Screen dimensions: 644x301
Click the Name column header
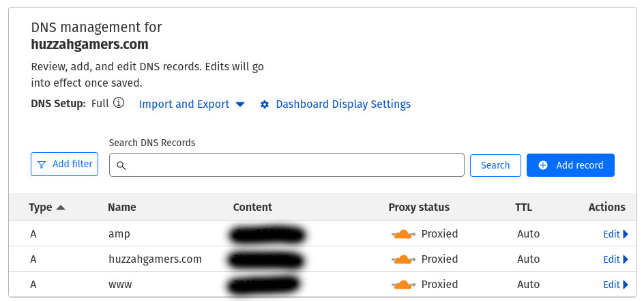[122, 207]
